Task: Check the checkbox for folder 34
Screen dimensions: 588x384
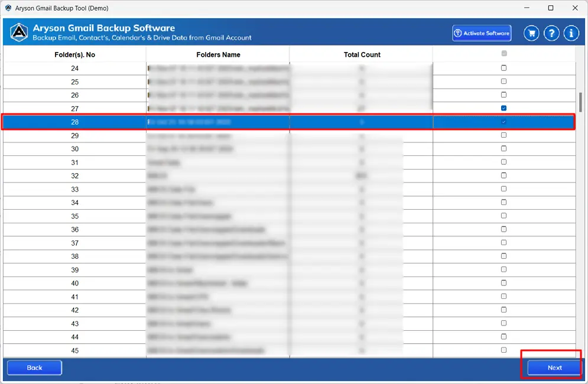Action: (503, 202)
